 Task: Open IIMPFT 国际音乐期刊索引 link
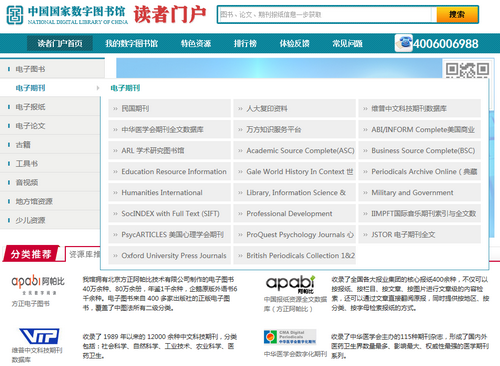point(419,213)
